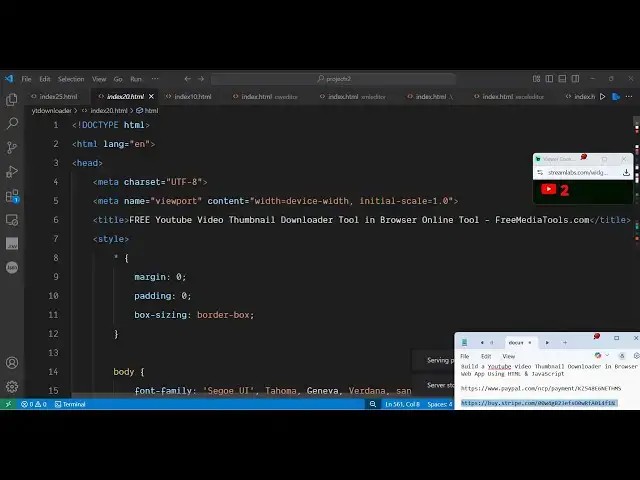The width and height of the screenshot is (640, 480).
Task: Add a new tab in Notepad
Action: 565,342
